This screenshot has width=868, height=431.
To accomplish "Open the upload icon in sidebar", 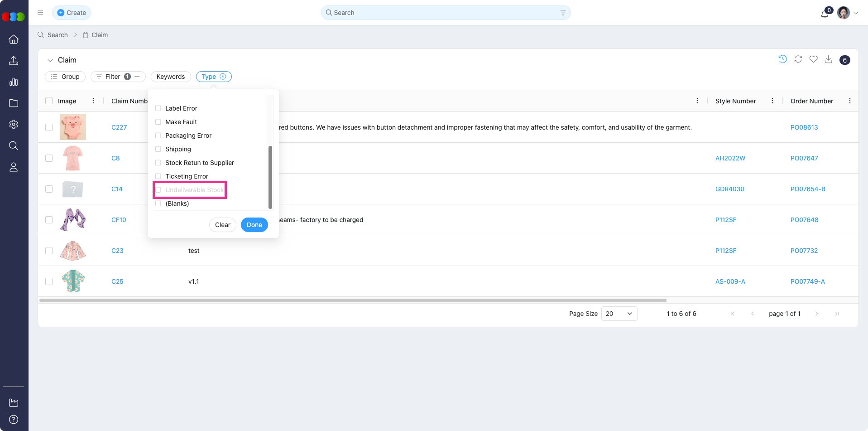I will 14,61.
